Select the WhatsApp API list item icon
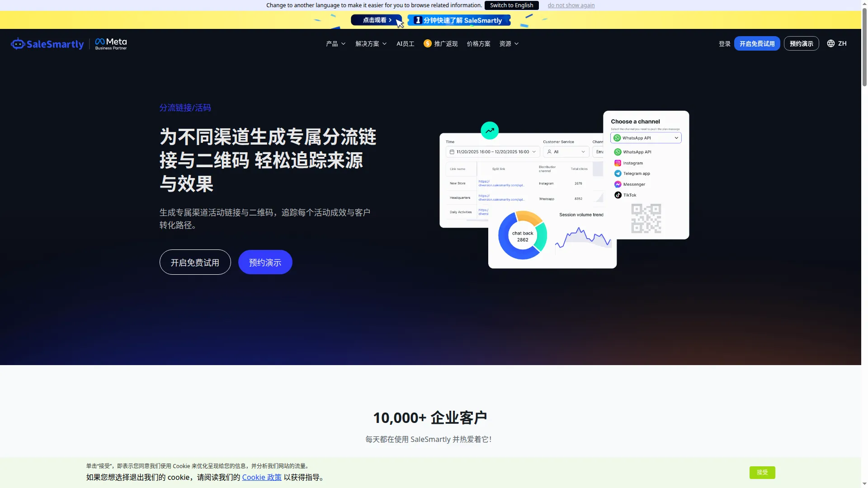 tap(618, 152)
